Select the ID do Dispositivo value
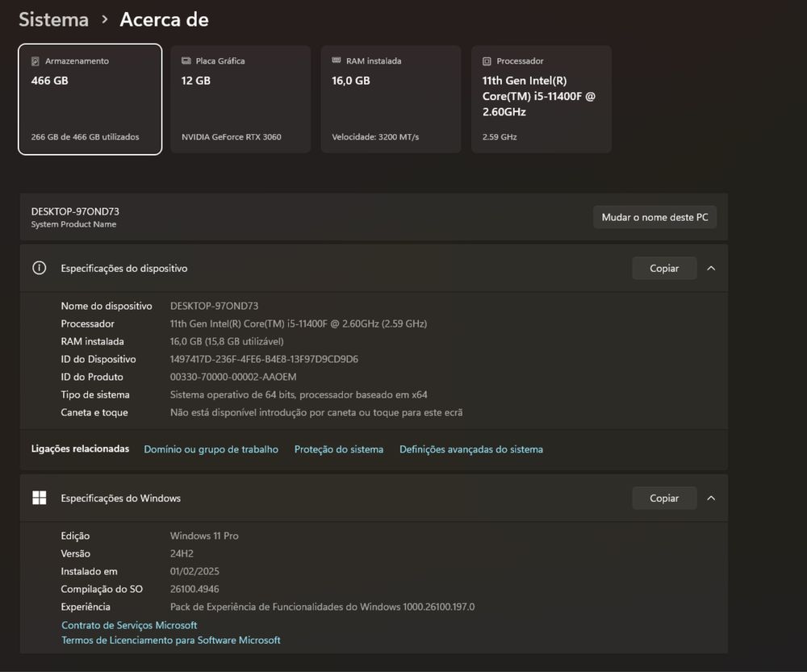This screenshot has width=807, height=672. pyautogui.click(x=264, y=359)
